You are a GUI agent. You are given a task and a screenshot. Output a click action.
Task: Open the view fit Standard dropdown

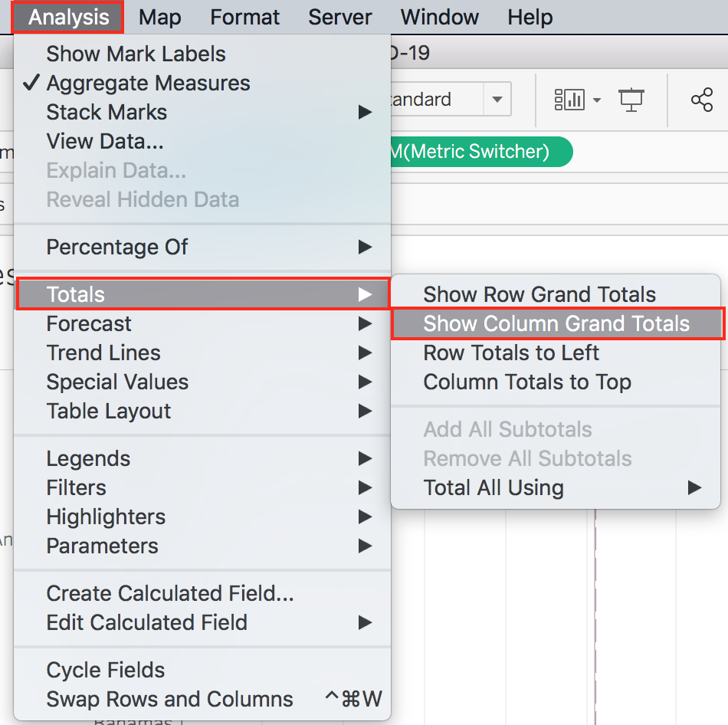pos(499,99)
